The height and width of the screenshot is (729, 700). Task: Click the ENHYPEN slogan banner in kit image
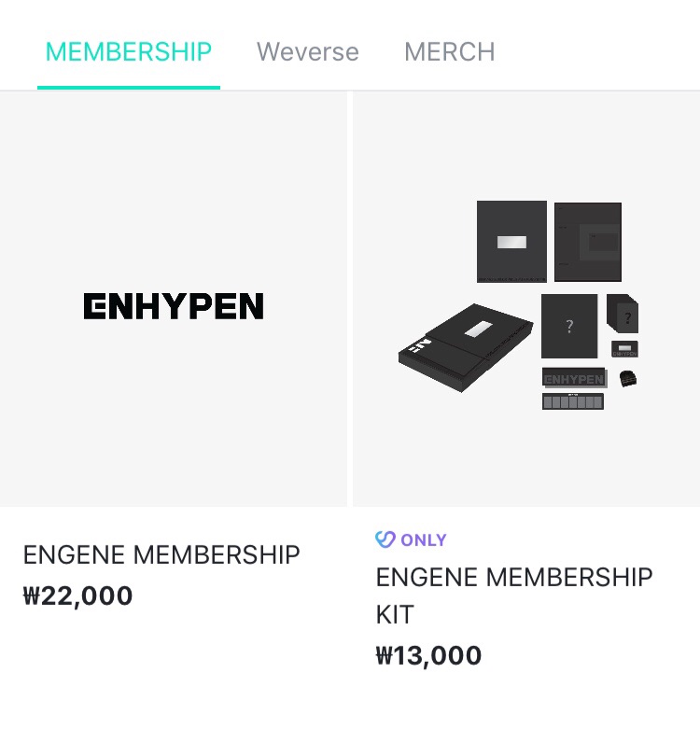click(574, 379)
